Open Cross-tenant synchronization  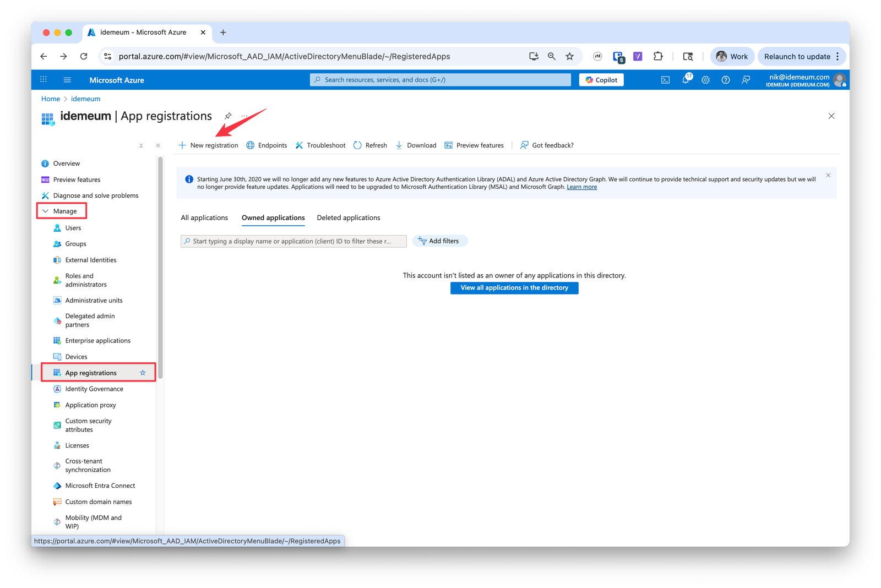pos(88,465)
